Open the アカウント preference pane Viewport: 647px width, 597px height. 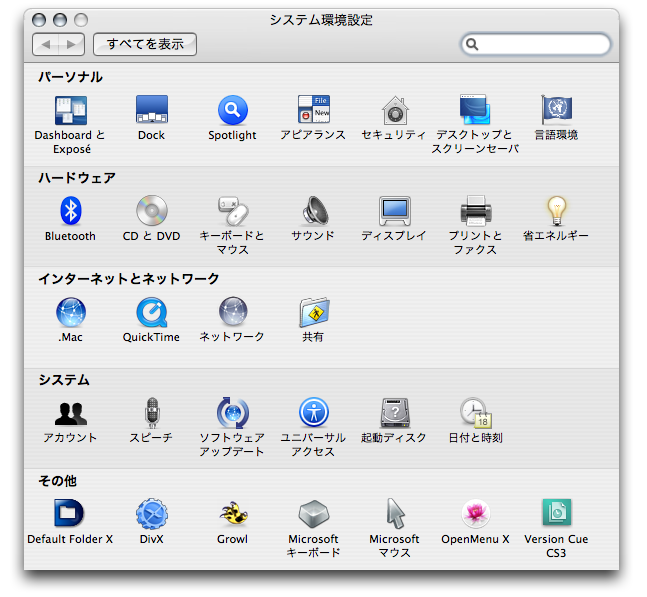point(70,414)
